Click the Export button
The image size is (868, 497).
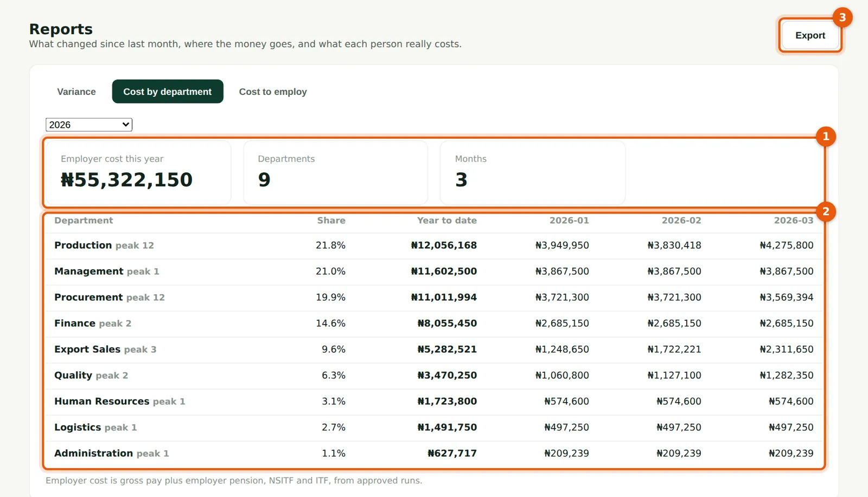810,35
